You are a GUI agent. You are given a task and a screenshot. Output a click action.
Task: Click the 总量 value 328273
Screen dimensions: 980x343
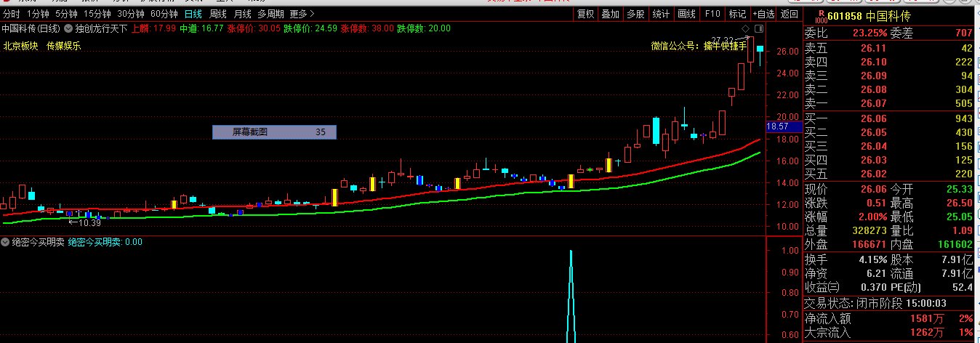[869, 230]
